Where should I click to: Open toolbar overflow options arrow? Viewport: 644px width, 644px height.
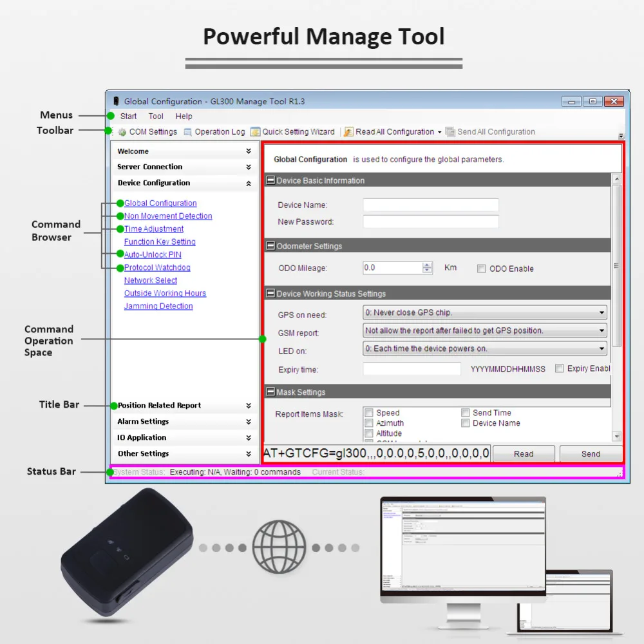tap(621, 136)
